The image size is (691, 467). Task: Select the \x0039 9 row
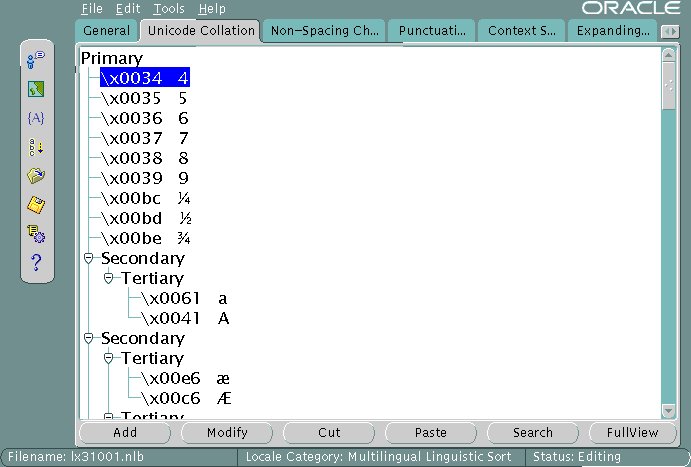(x=145, y=178)
